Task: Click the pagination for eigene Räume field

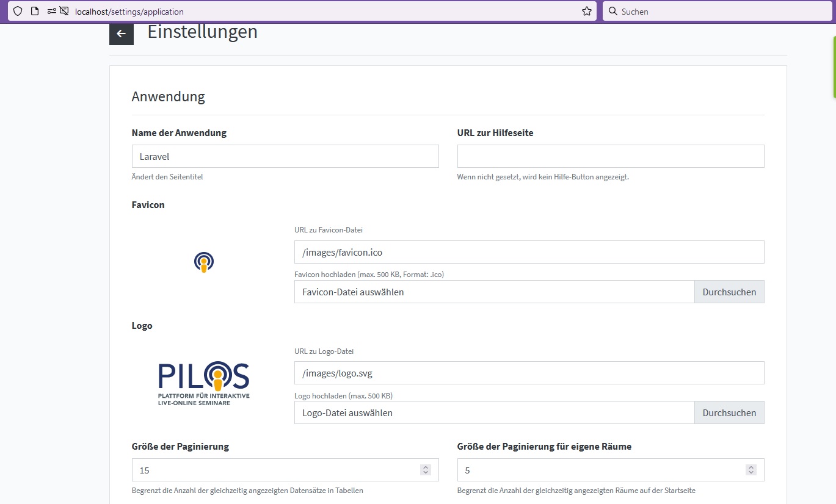Action: (611, 470)
